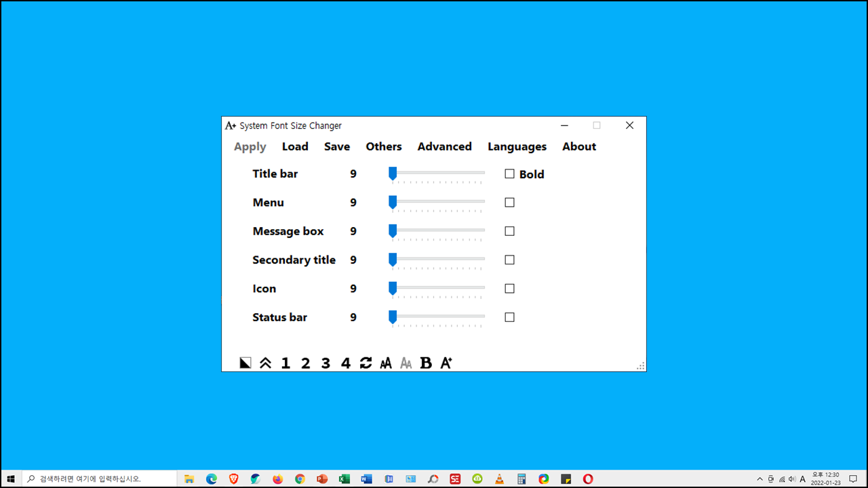868x488 pixels.
Task: Toggle the black-and-white theme icon
Action: (x=245, y=363)
